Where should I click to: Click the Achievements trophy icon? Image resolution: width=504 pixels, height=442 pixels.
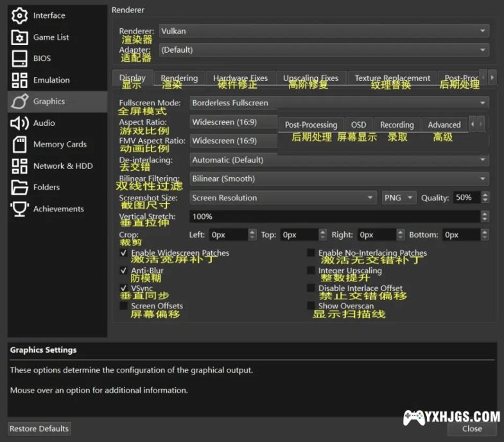(x=20, y=209)
